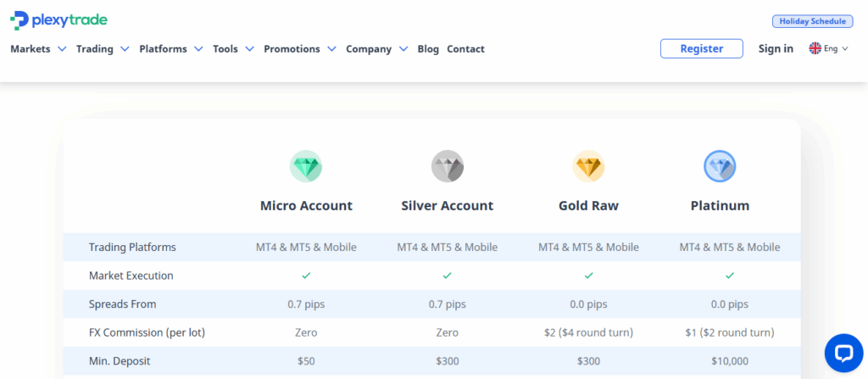Click Platinum market execution checkmark
This screenshot has height=379, width=868.
(x=730, y=276)
